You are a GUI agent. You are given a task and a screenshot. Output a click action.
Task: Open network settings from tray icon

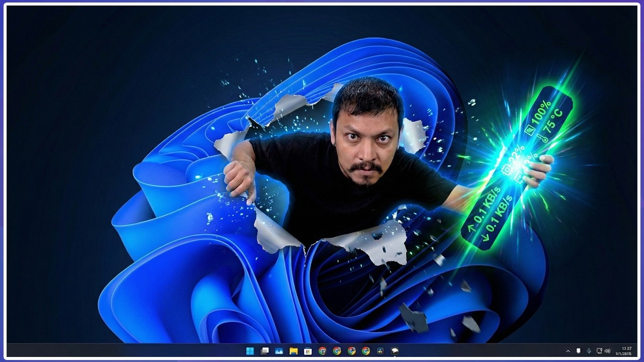coord(599,351)
